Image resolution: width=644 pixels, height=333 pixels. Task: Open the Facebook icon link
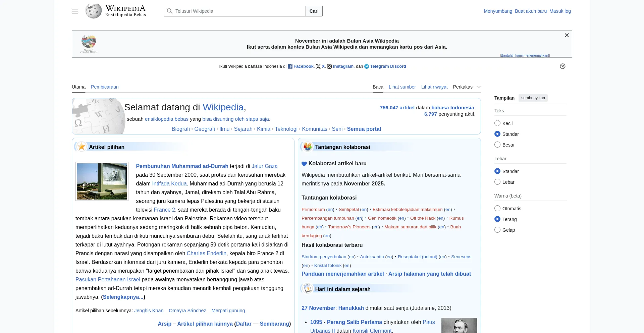click(x=290, y=66)
